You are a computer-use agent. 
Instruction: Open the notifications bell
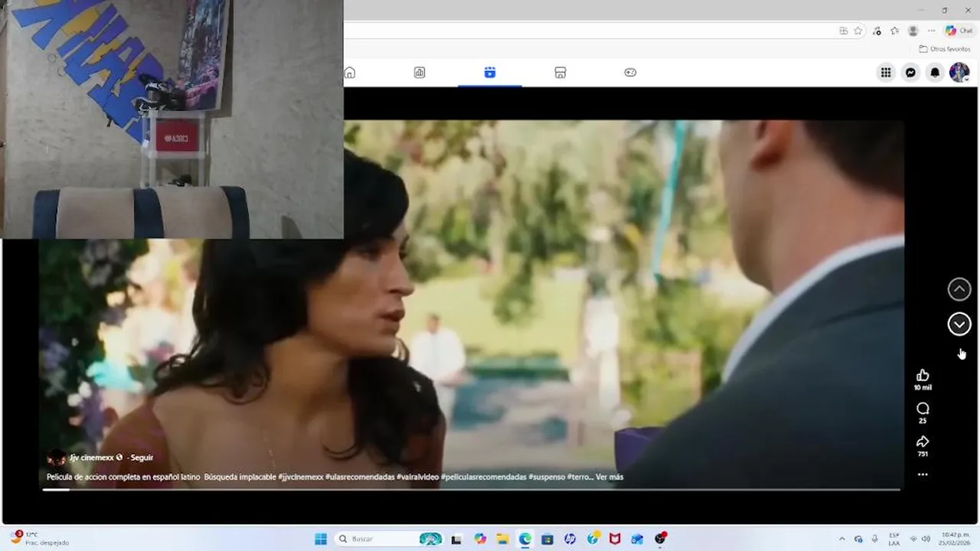pyautogui.click(x=935, y=73)
